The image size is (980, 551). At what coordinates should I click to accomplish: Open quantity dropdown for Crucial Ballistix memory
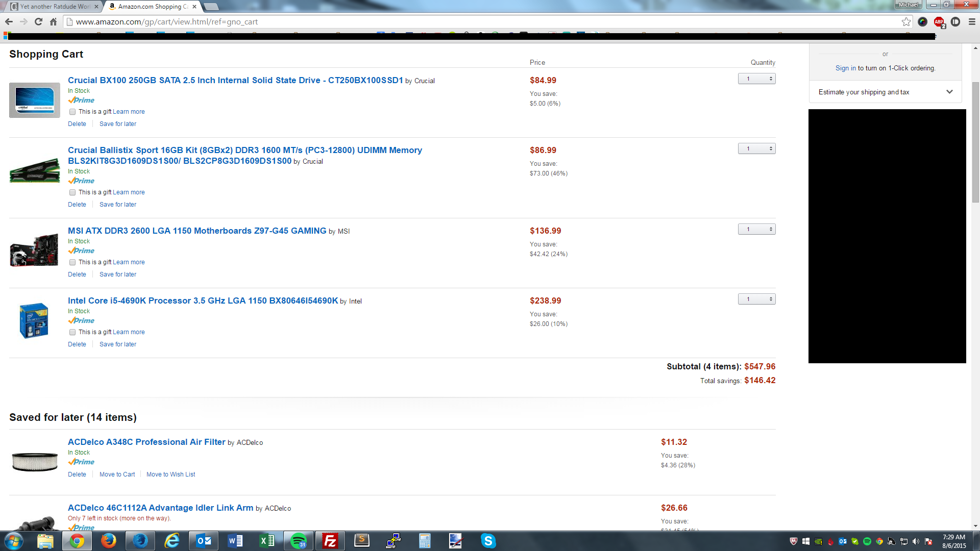756,148
